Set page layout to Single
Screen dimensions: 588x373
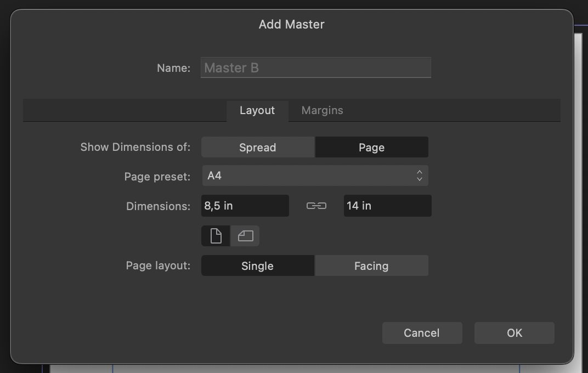[x=258, y=266]
